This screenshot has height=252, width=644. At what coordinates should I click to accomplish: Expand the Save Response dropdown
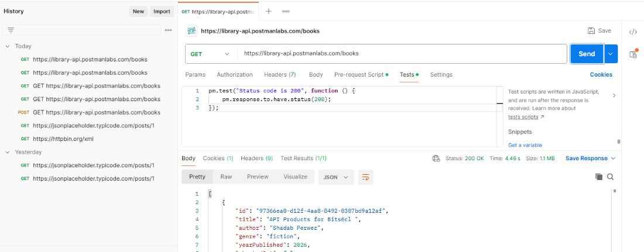(613, 158)
